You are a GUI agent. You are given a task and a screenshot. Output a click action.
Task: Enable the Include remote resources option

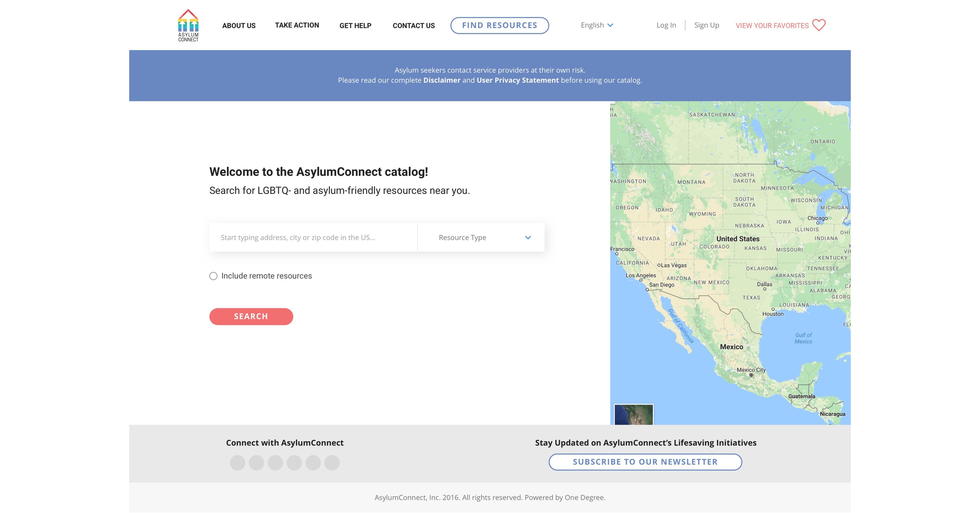point(213,276)
